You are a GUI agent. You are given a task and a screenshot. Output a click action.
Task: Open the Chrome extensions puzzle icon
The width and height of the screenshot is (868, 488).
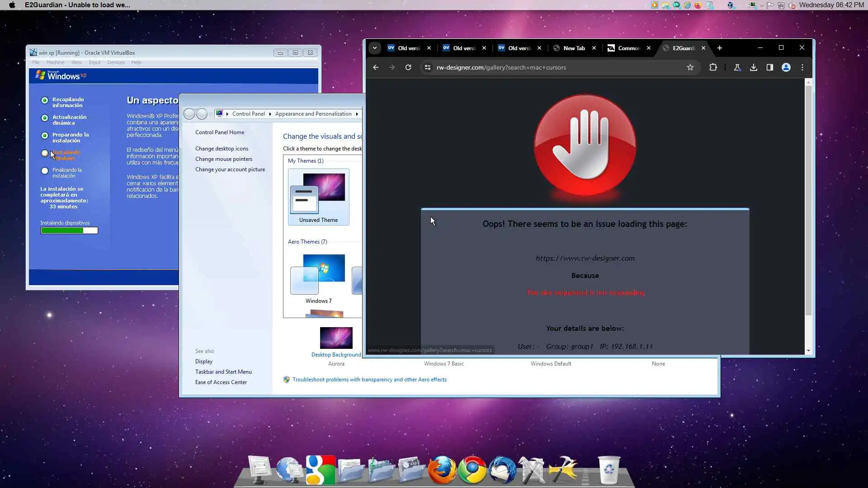click(x=713, y=67)
